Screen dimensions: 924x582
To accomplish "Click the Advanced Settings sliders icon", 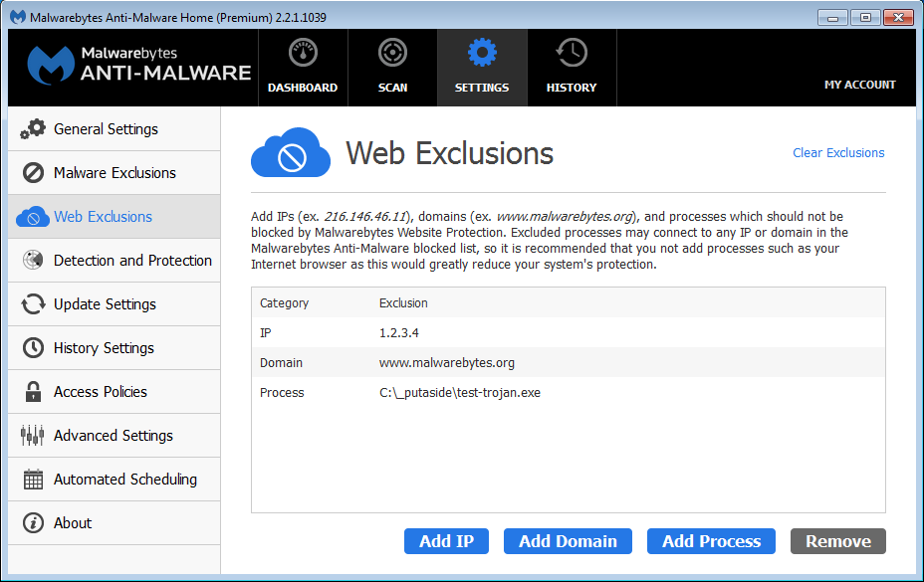I will [33, 436].
